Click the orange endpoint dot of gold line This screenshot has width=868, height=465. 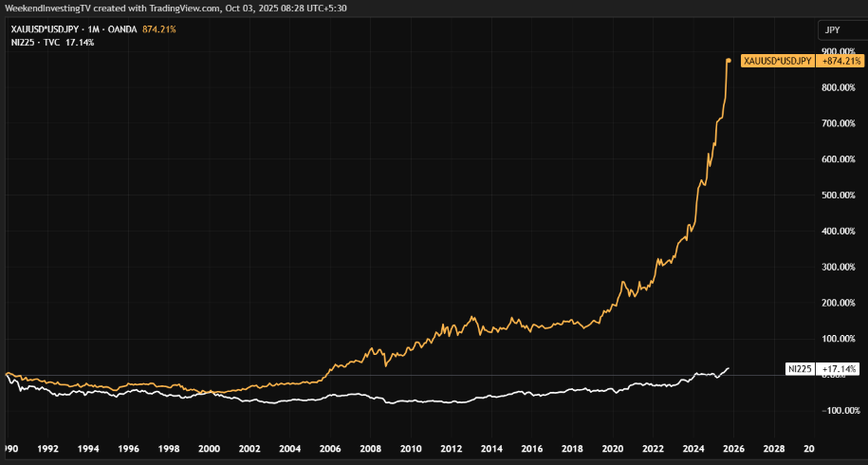tap(729, 61)
